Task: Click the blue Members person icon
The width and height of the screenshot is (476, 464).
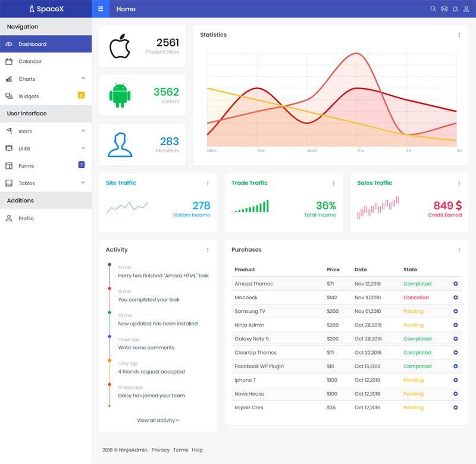Action: [120, 145]
